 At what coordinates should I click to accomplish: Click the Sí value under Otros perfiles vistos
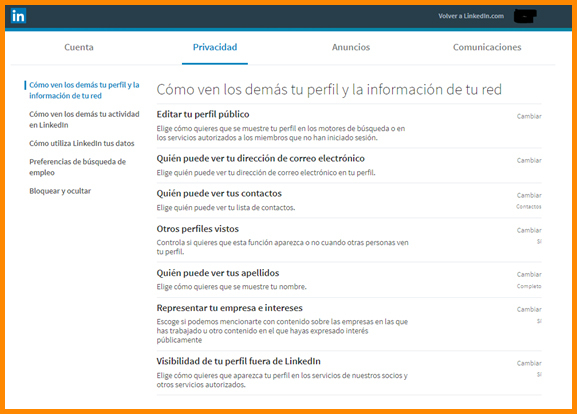pos(539,242)
